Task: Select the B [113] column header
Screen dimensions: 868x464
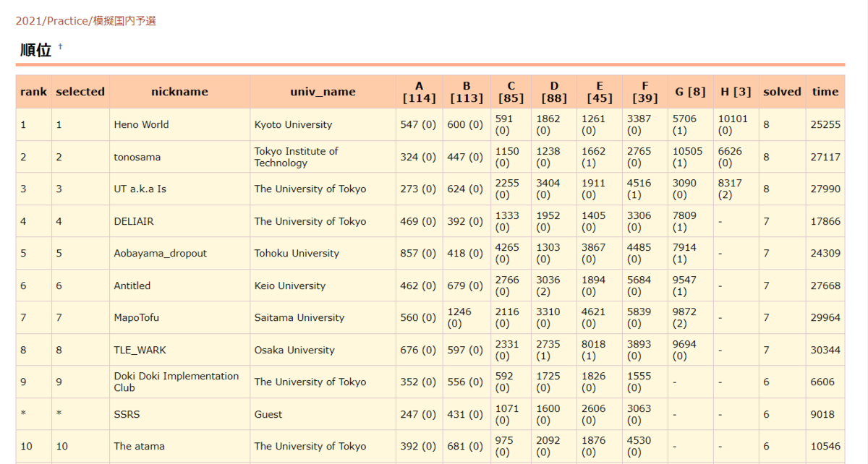Action: click(x=467, y=92)
